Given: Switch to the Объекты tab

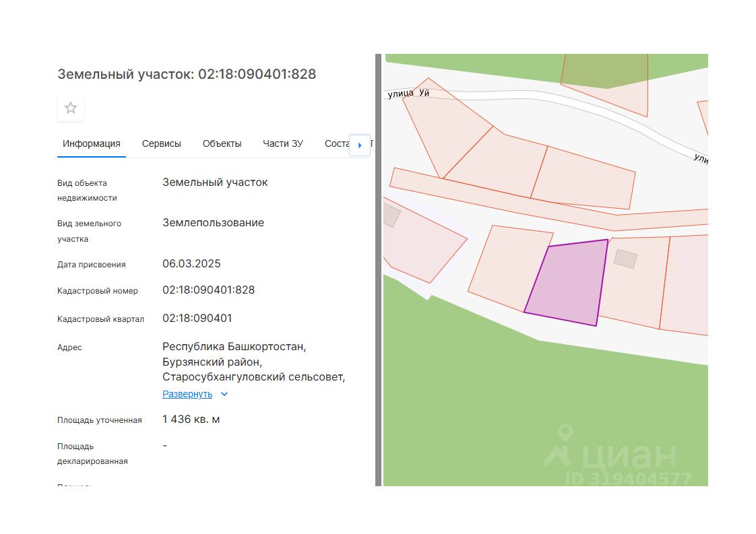Looking at the screenshot, I should click(222, 143).
